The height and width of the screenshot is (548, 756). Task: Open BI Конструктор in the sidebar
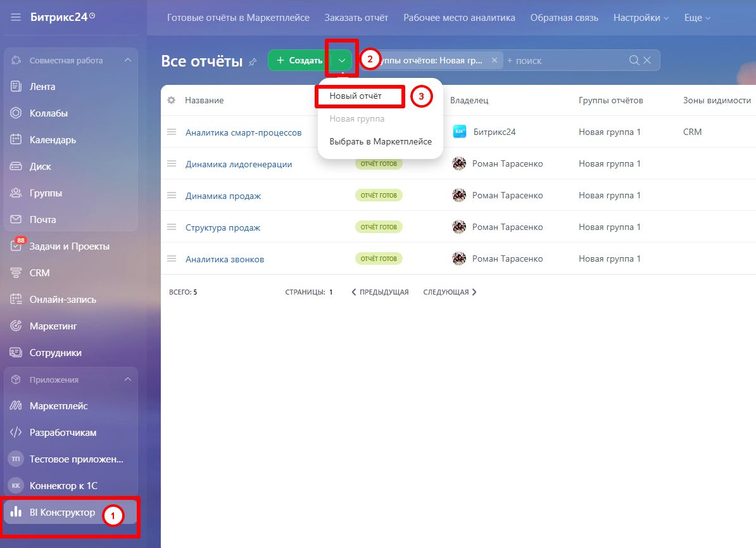[x=62, y=513]
